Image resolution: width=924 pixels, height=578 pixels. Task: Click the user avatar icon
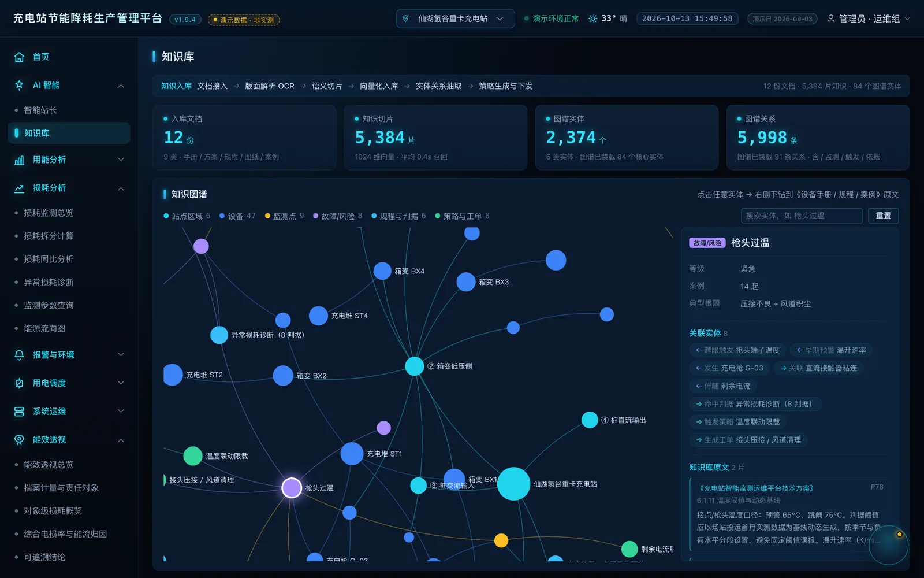[831, 18]
